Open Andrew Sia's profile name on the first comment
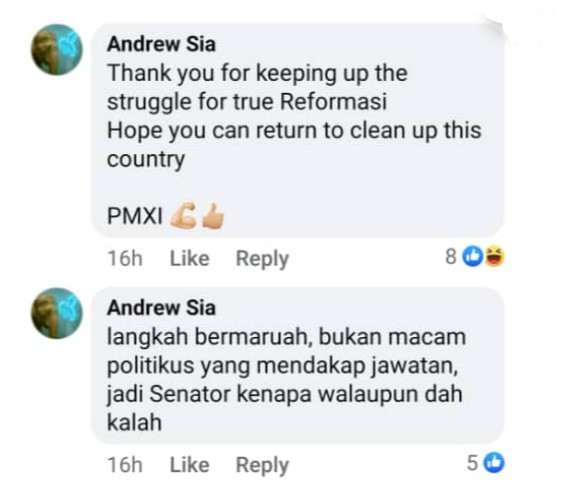Image resolution: width=566 pixels, height=484 pixels. click(161, 44)
